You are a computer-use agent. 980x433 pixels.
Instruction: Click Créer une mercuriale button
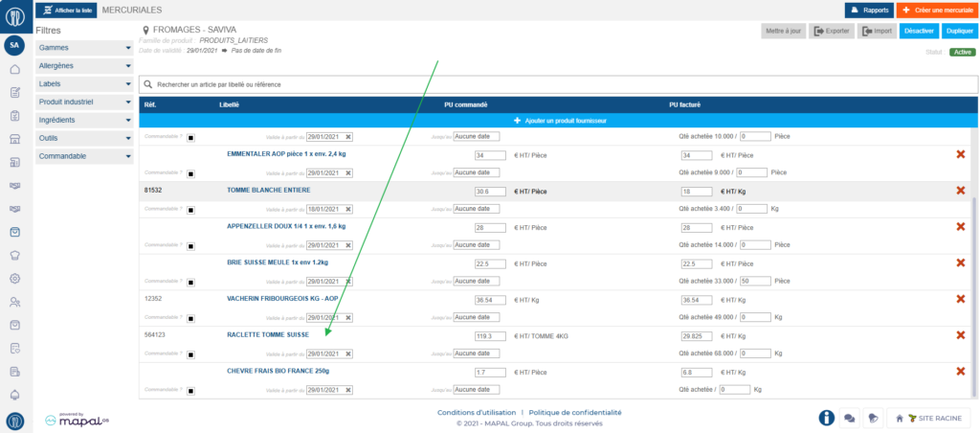[x=937, y=10]
